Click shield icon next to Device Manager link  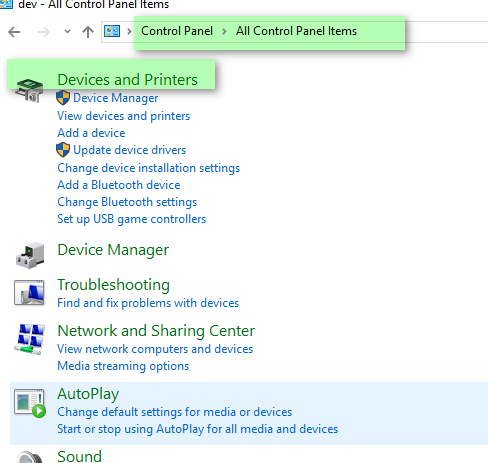(63, 98)
